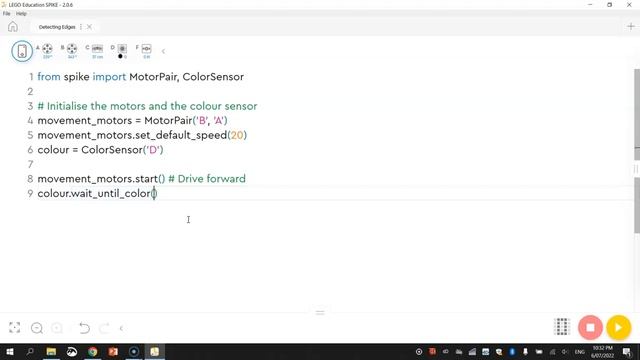This screenshot has height=360, width=640.
Task: Add a new project tab
Action: tap(631, 27)
